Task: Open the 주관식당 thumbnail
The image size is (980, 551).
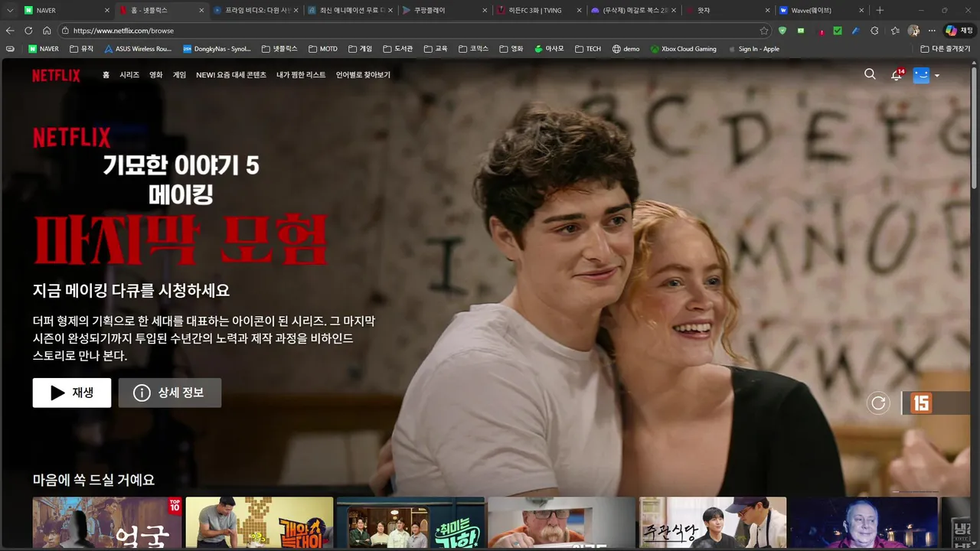Action: pos(713,523)
